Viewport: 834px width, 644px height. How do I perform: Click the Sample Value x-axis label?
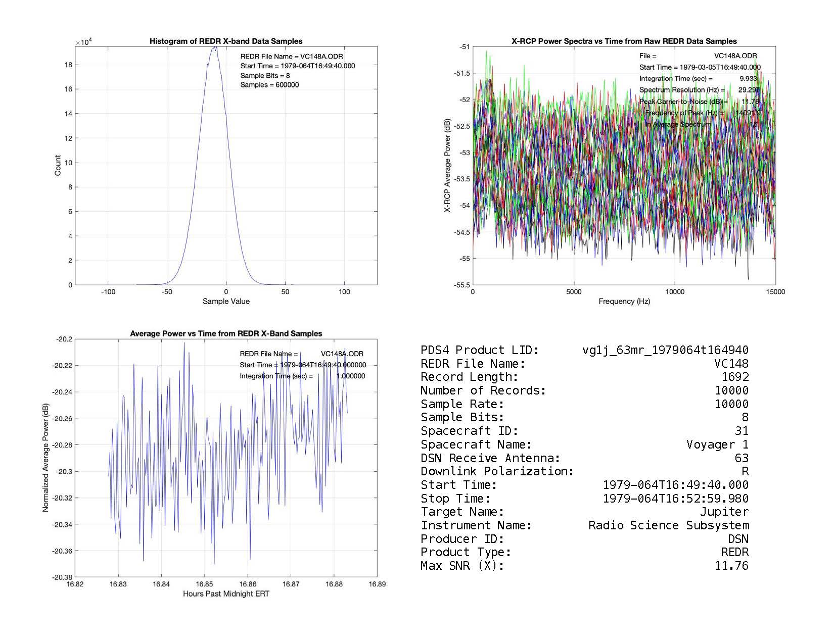225,302
